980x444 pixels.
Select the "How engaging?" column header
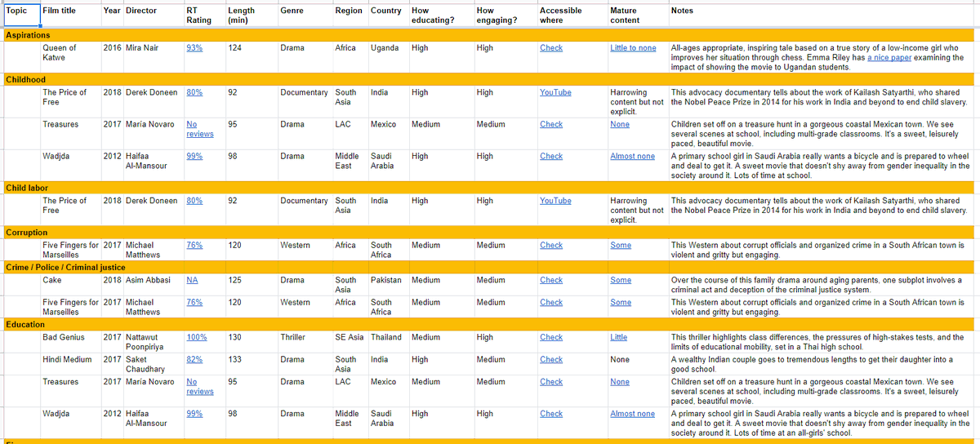click(x=505, y=16)
